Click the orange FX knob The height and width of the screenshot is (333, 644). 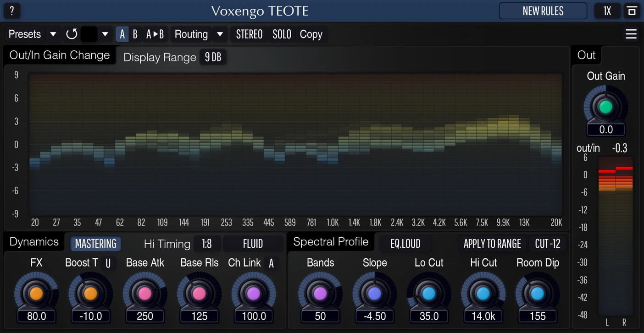point(36,294)
